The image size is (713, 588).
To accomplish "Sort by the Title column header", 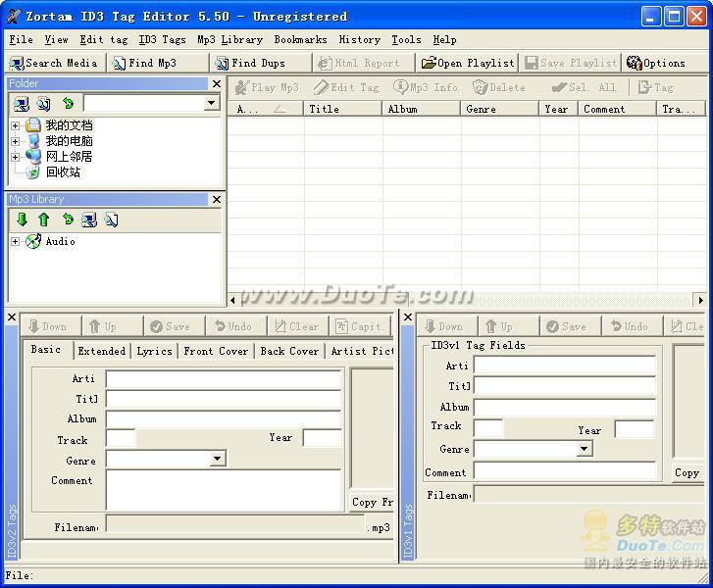I will (342, 109).
